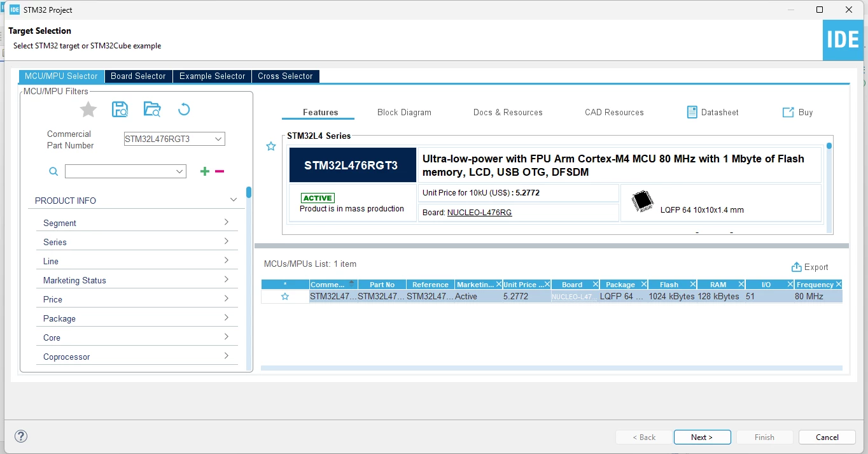
Task: Click the Buy label
Action: [x=806, y=112]
